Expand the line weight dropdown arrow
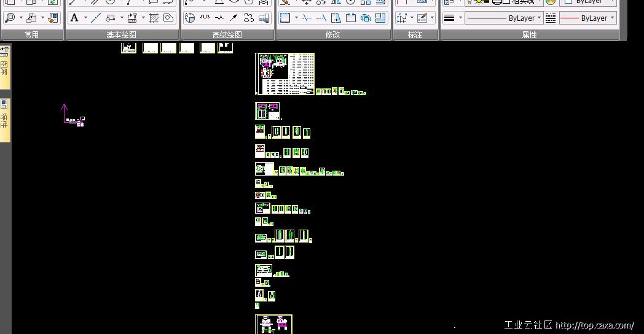644x334 pixels. tap(460, 18)
